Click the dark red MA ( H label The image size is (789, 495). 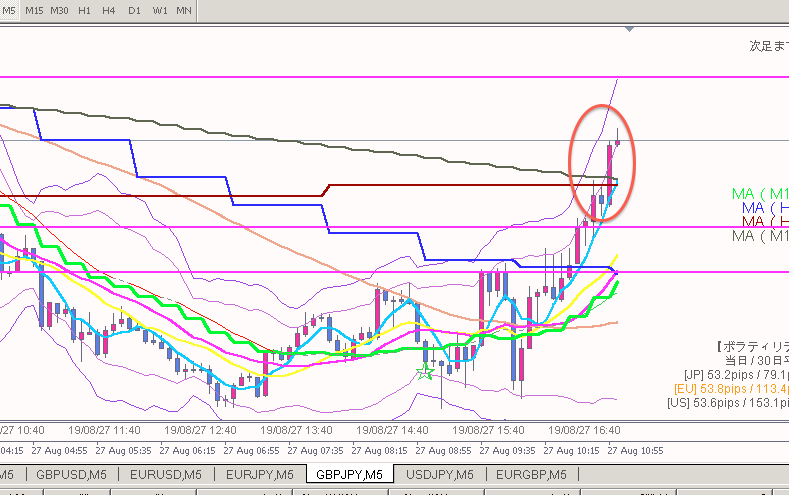point(765,221)
